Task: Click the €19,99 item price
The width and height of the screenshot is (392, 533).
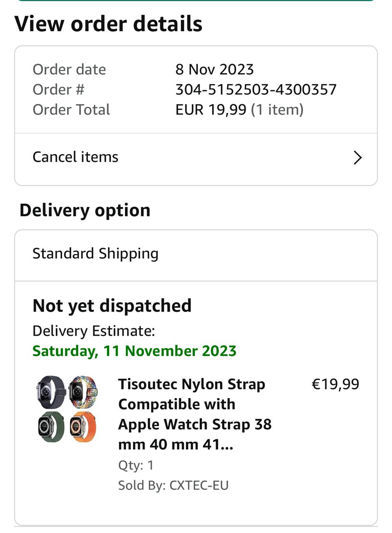Action: click(x=335, y=384)
